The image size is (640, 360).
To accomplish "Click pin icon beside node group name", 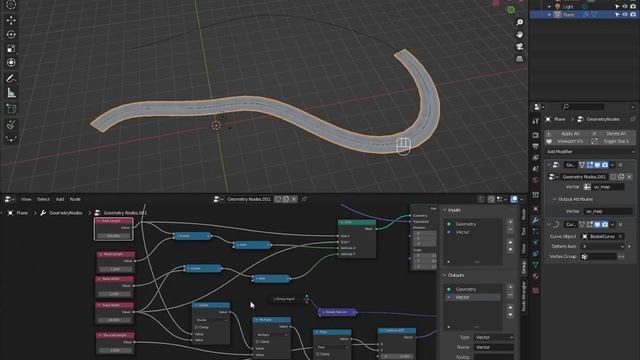I will tap(304, 199).
